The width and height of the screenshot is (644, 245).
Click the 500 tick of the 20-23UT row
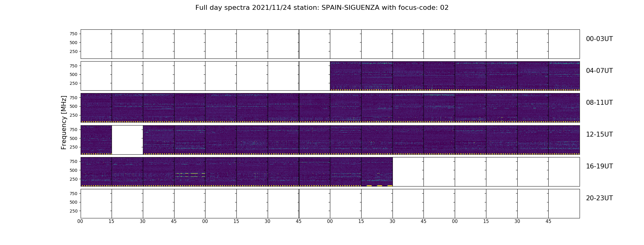[74, 202]
